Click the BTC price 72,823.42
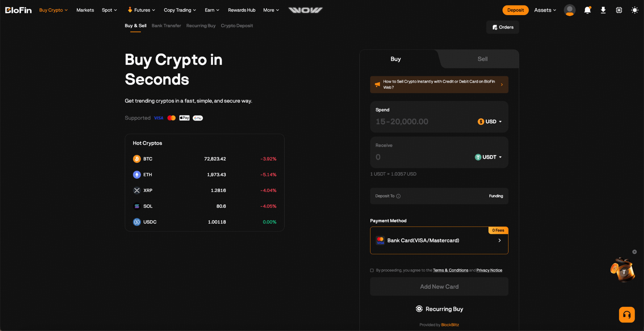Screen dimensions: 644x331 pyautogui.click(x=215, y=159)
